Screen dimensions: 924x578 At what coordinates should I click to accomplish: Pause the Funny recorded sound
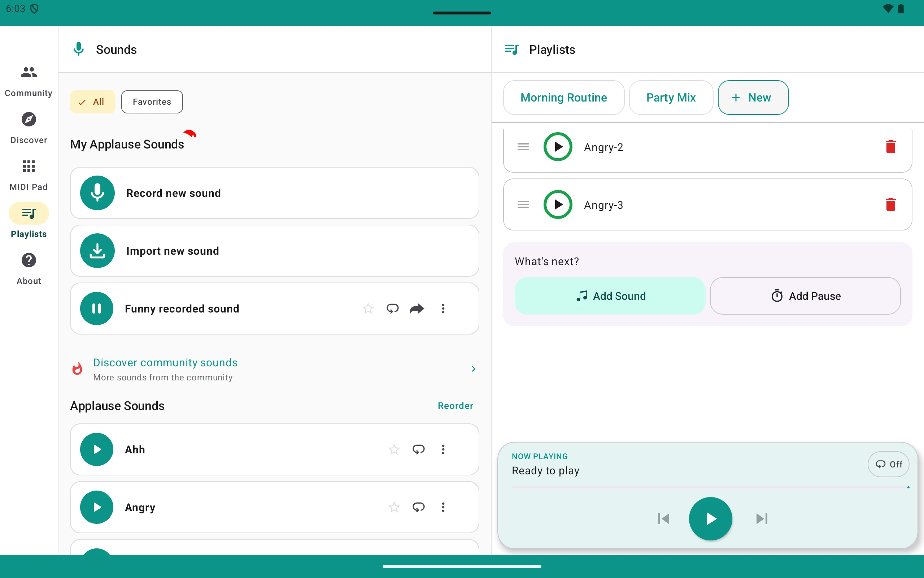point(97,309)
